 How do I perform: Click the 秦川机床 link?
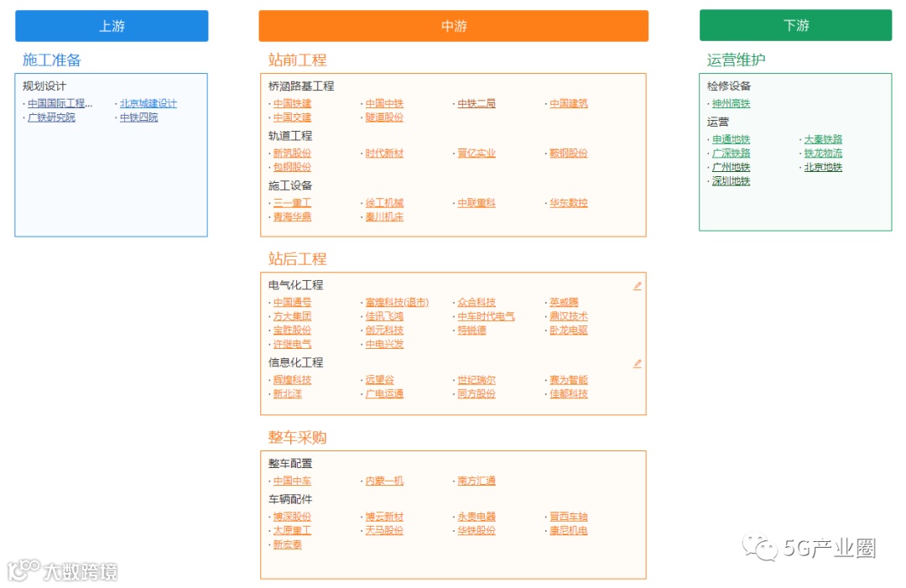click(x=384, y=216)
